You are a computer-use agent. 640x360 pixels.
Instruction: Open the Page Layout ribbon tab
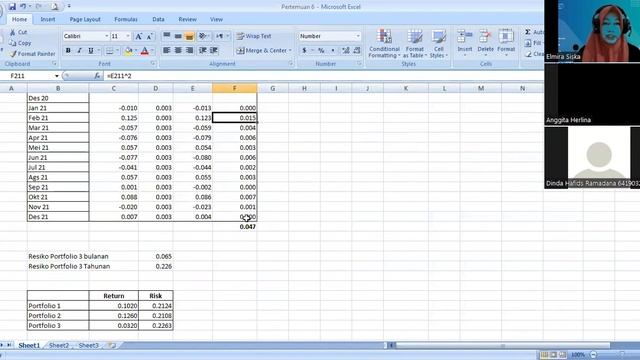(x=85, y=19)
